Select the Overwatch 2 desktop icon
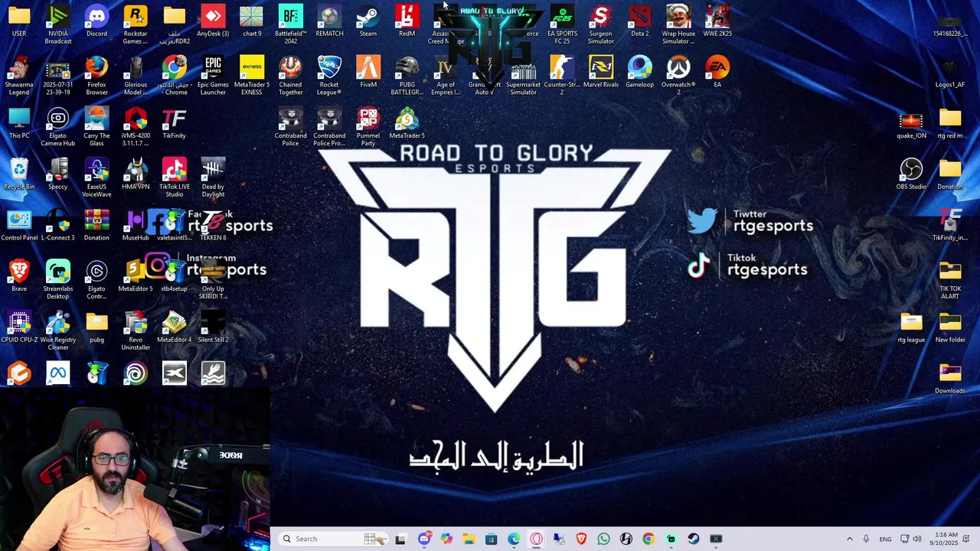The height and width of the screenshot is (551, 980). (x=678, y=75)
